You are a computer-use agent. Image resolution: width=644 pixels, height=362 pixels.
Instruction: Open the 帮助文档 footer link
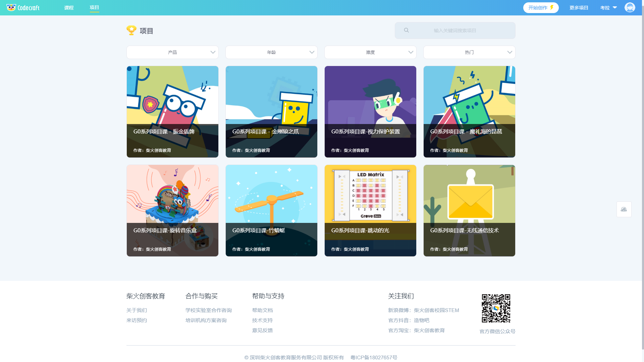click(262, 310)
